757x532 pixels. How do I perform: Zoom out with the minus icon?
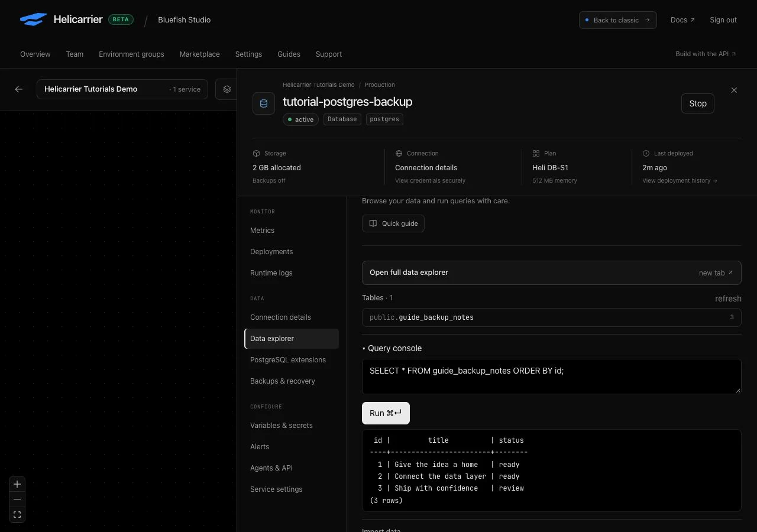point(17,499)
